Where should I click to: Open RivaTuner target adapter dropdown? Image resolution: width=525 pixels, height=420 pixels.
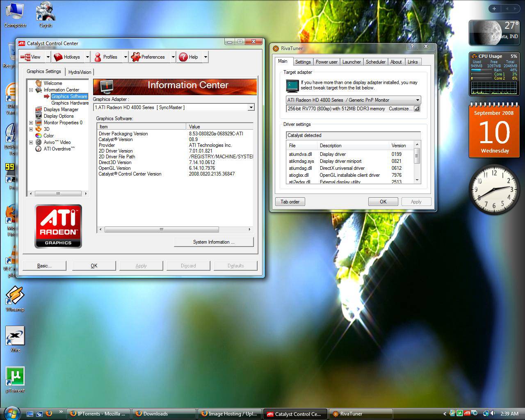(x=353, y=100)
